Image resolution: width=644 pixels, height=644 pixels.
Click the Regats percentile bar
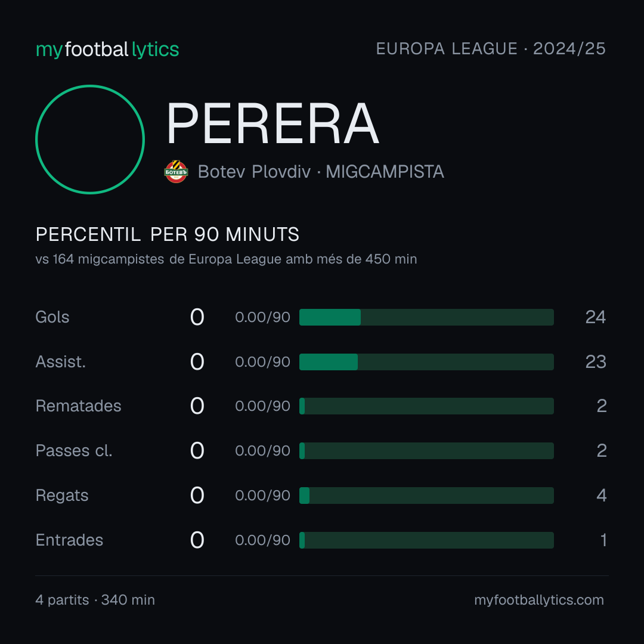426,496
